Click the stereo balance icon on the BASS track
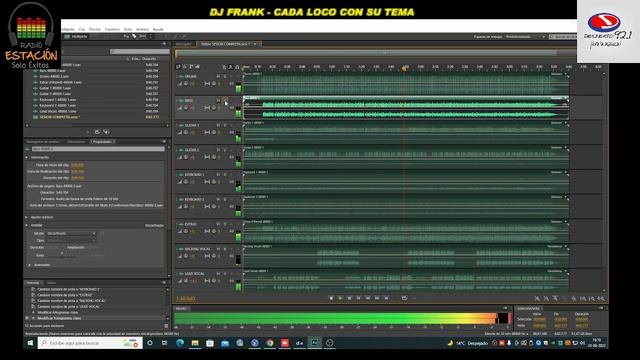640x360 pixels. point(207,108)
